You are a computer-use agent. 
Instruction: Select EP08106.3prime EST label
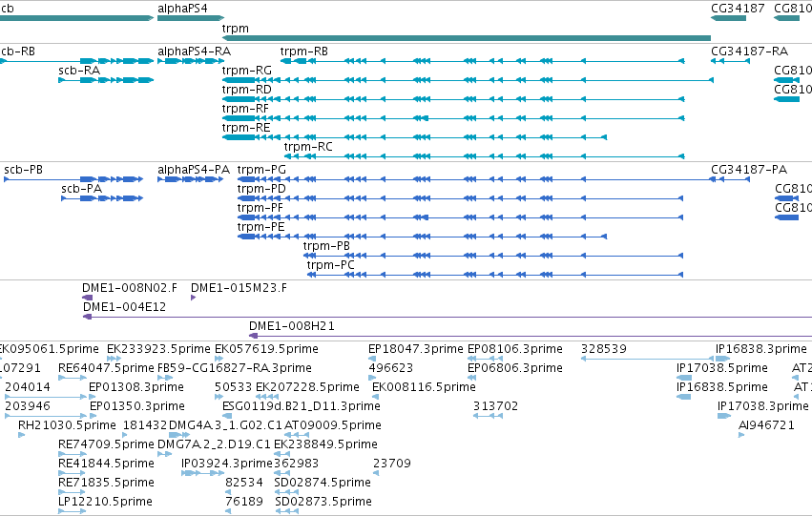(514, 349)
